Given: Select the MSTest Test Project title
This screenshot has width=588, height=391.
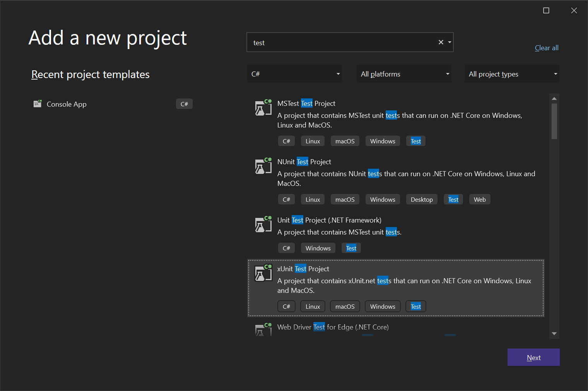Looking at the screenshot, I should pyautogui.click(x=306, y=104).
